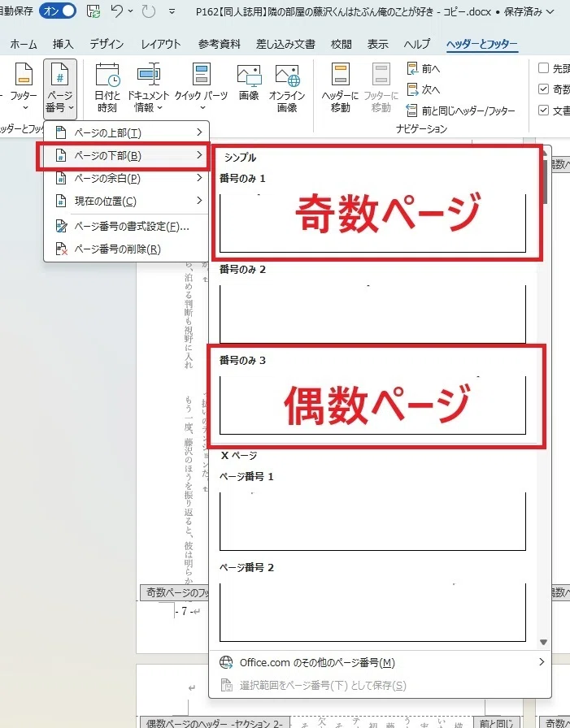Click 前へ navigation button

click(423, 69)
